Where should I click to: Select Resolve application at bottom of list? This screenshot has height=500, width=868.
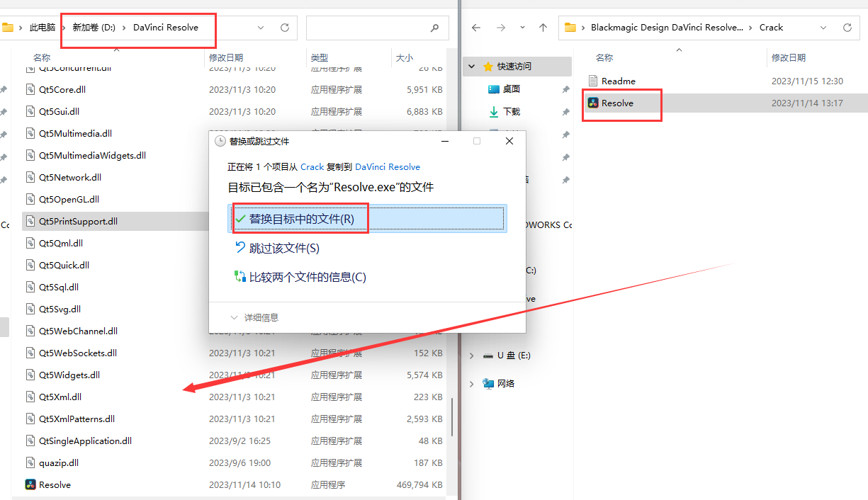(x=55, y=485)
